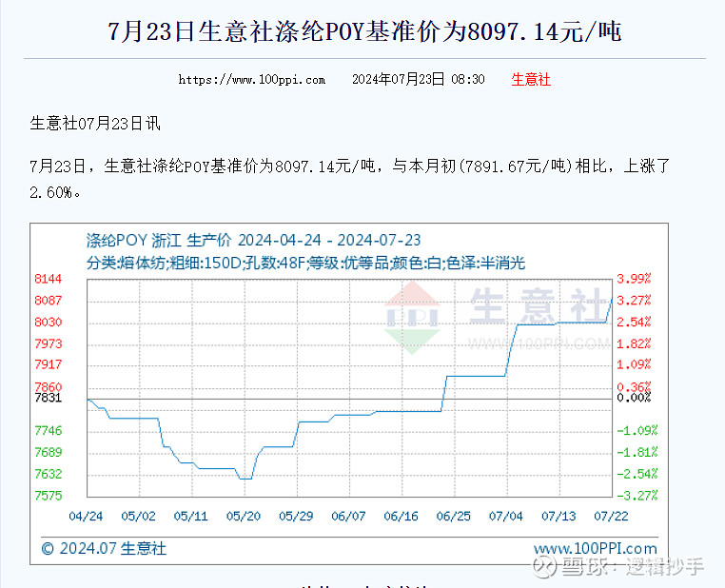Image resolution: width=725 pixels, height=588 pixels.
Task: Click the green -2.54% percent label
Action: tap(637, 474)
